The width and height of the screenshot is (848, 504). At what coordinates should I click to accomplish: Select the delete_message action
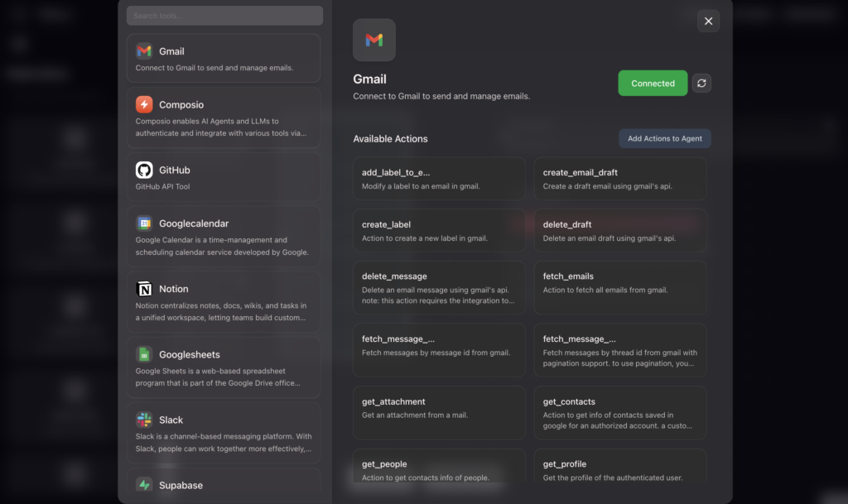pyautogui.click(x=439, y=288)
